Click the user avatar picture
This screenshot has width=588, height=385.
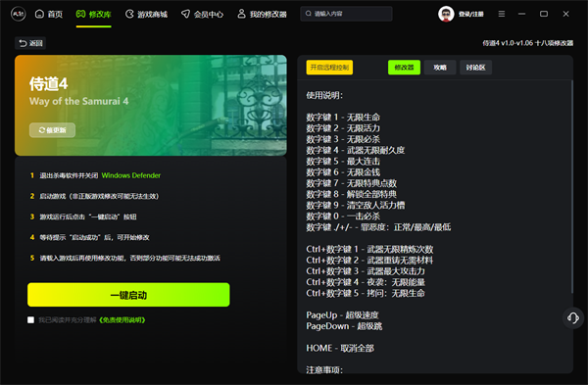coord(446,15)
